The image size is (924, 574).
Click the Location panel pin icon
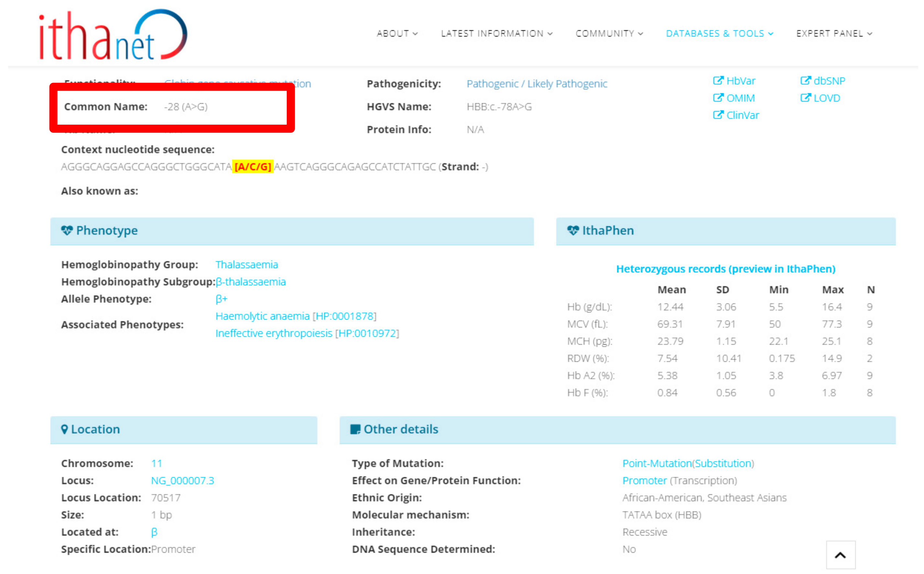tap(65, 429)
